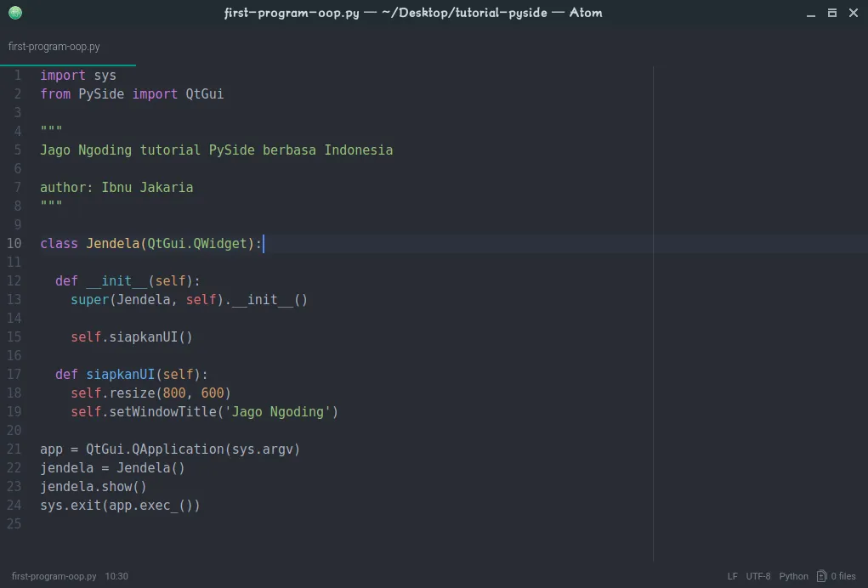Open the LF line-ending selector

click(732, 576)
